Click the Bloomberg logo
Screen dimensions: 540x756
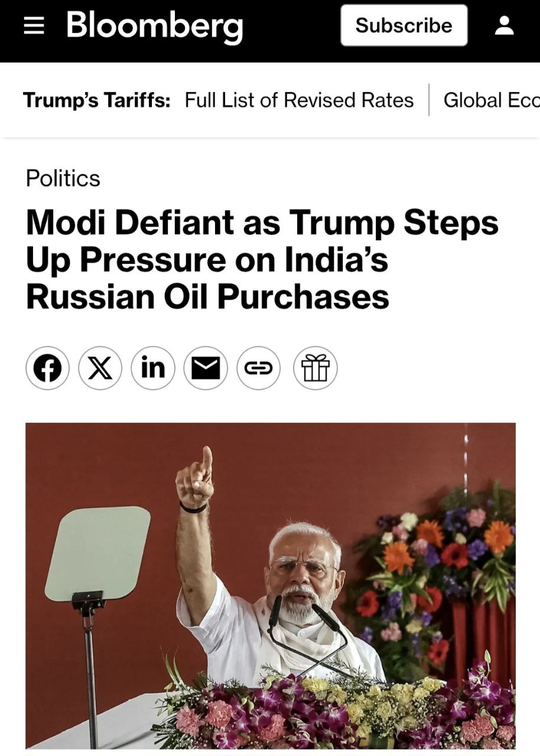[x=155, y=25]
